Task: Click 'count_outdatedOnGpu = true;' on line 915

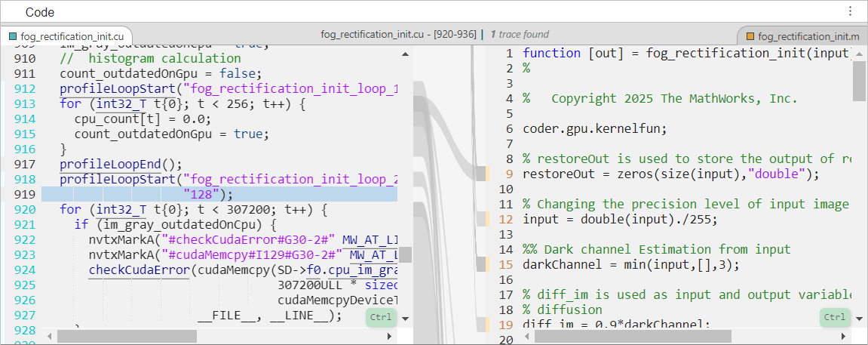Action: pos(172,134)
